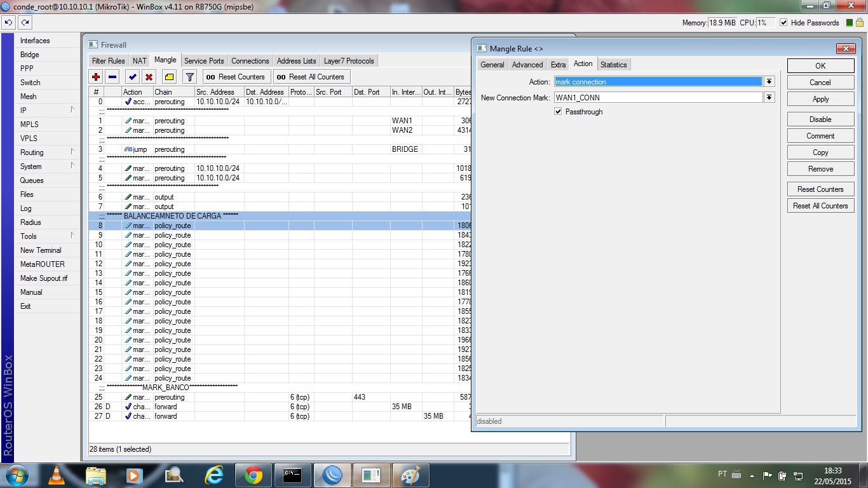
Task: Click the Remove button in Mangle Rule
Action: click(x=820, y=169)
